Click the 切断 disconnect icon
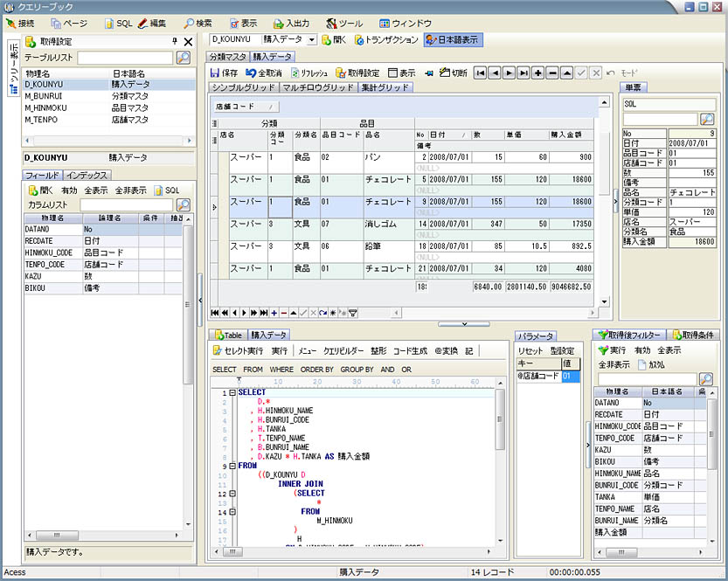The width and height of the screenshot is (728, 581). point(446,73)
